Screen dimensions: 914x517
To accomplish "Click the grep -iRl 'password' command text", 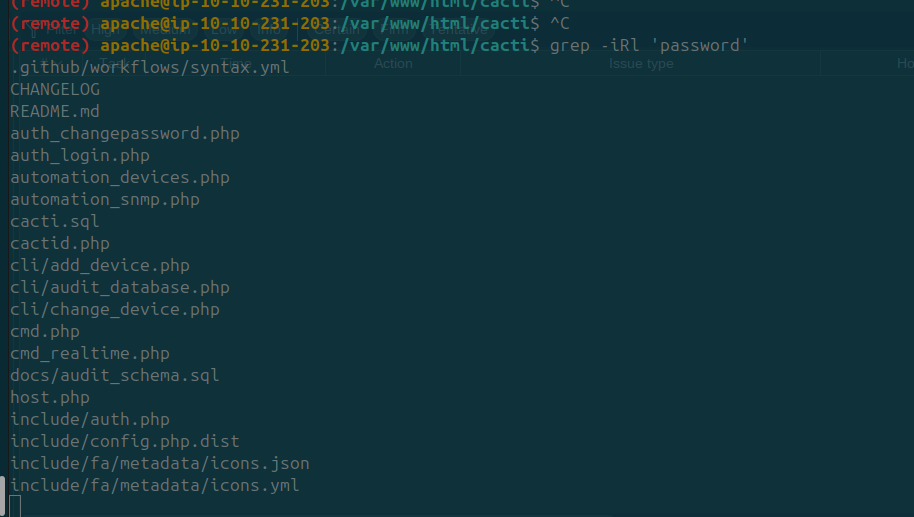I will pyautogui.click(x=649, y=45).
